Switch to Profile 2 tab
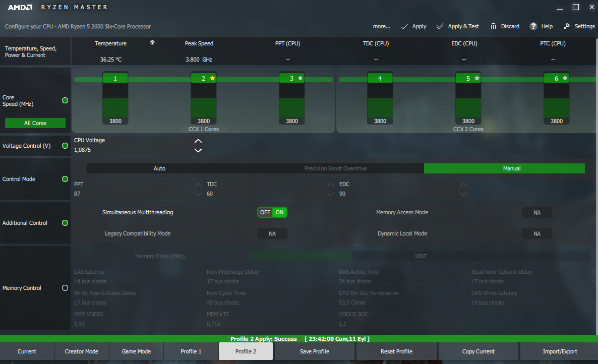The height and width of the screenshot is (364, 598). coord(246,351)
